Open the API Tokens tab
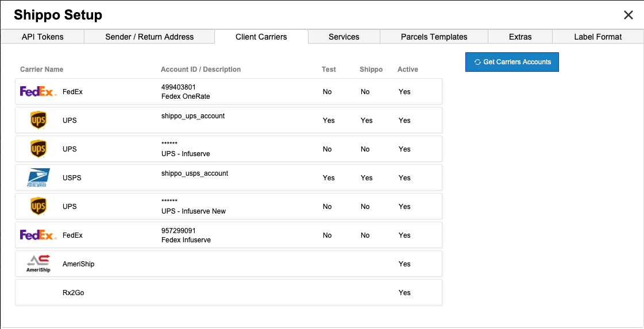The height and width of the screenshot is (329, 644). tap(43, 37)
